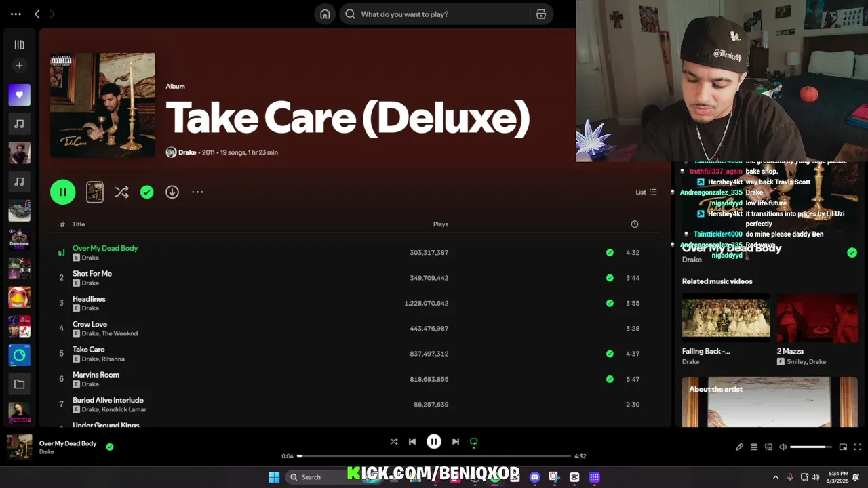Viewport: 868px width, 488px height.
Task: Pause playback in the bottom player bar
Action: pyautogui.click(x=434, y=441)
